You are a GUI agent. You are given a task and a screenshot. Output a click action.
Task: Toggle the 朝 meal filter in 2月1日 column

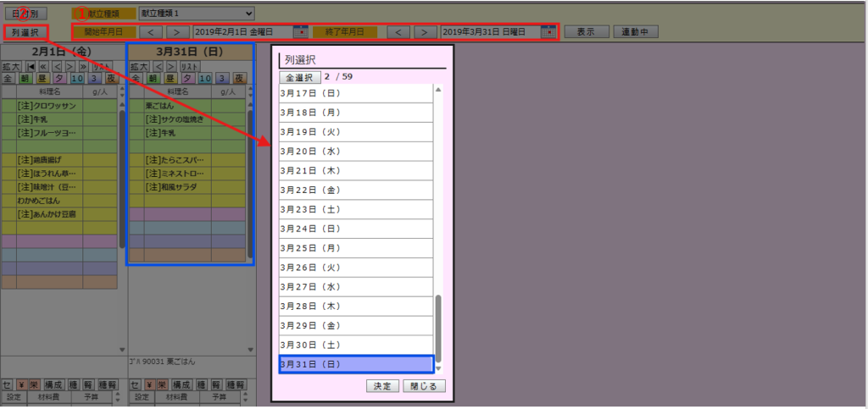click(x=25, y=78)
